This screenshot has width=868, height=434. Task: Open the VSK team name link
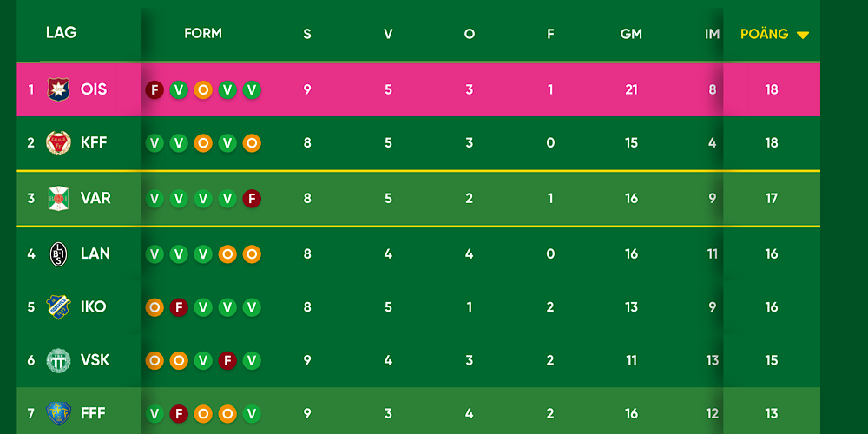pyautogui.click(x=95, y=360)
